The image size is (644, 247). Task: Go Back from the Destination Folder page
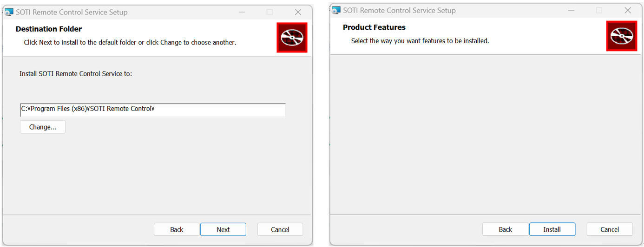[x=177, y=229]
